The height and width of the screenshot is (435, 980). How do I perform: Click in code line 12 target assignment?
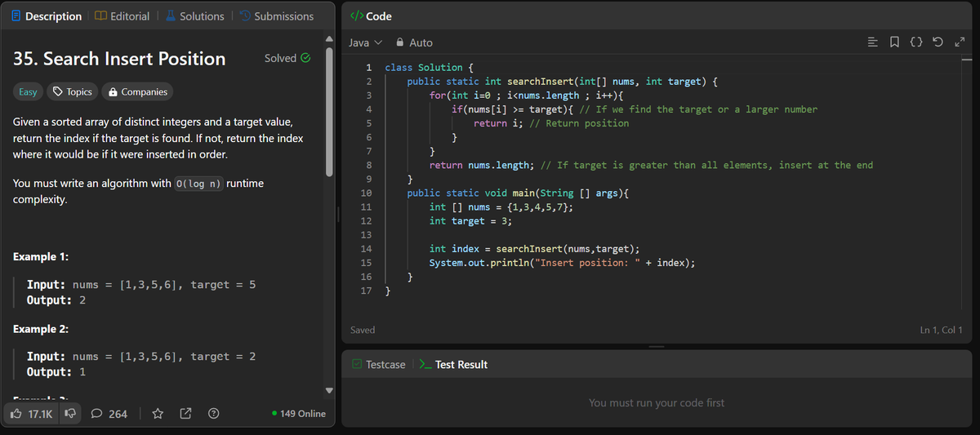[470, 221]
